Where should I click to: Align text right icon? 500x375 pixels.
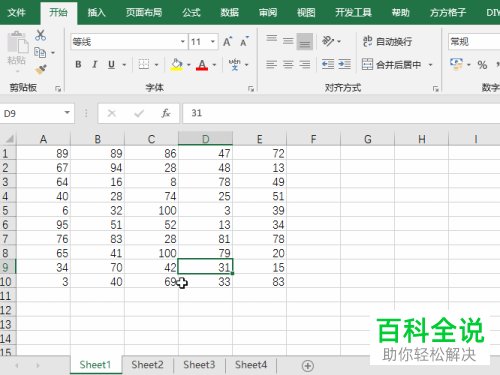pos(304,64)
